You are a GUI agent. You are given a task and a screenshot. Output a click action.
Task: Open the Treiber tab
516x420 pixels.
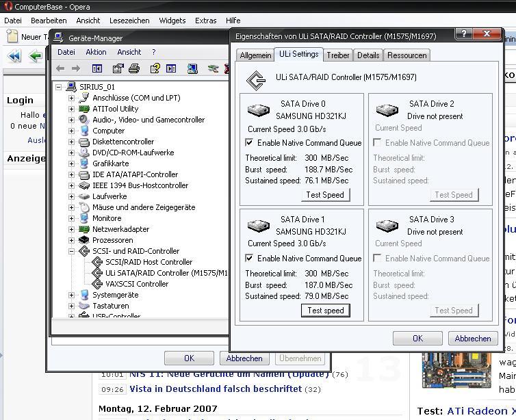pos(338,55)
